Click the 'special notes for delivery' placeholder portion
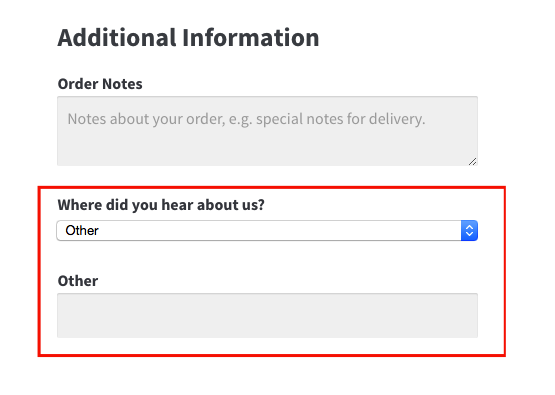The width and height of the screenshot is (555, 395). (x=341, y=119)
